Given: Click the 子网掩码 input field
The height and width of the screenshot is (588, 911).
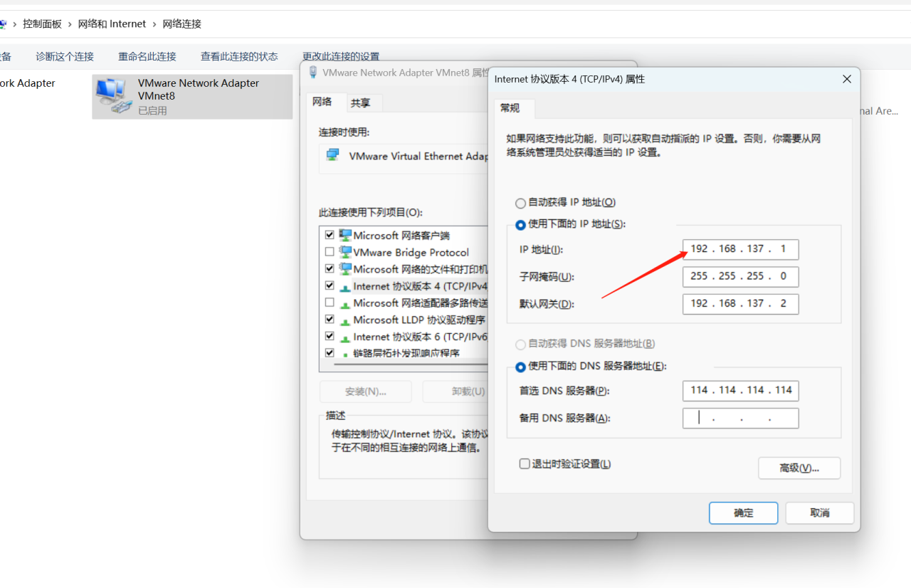Looking at the screenshot, I should [740, 276].
